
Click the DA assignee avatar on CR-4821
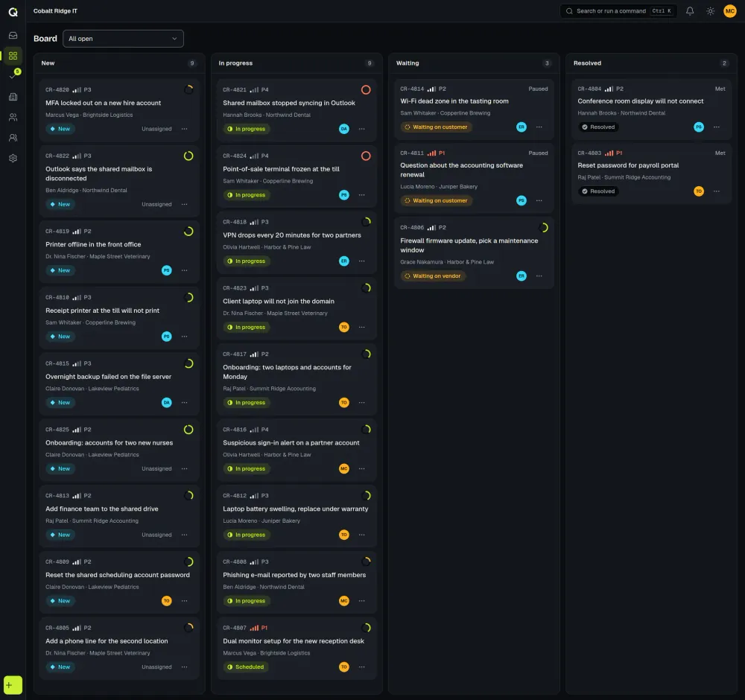344,129
